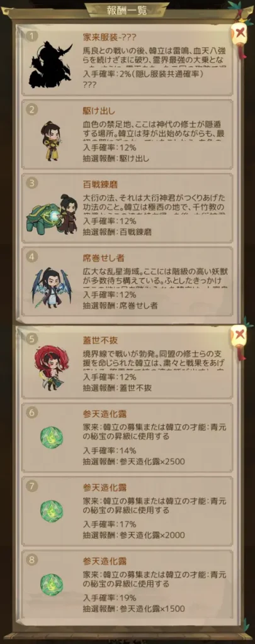The width and height of the screenshot is (255, 644).
Task: Close the panel with the upper lantern X
Action: [240, 33]
